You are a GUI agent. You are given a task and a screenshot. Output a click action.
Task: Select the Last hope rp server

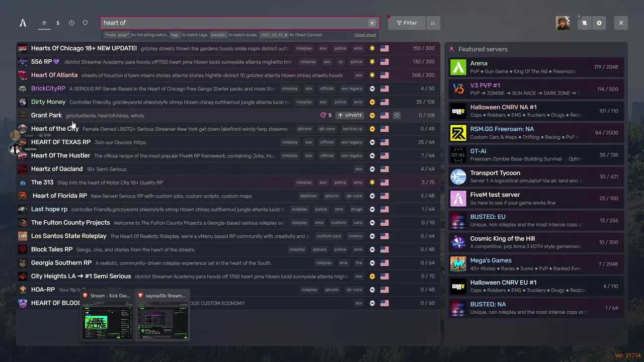(229, 209)
